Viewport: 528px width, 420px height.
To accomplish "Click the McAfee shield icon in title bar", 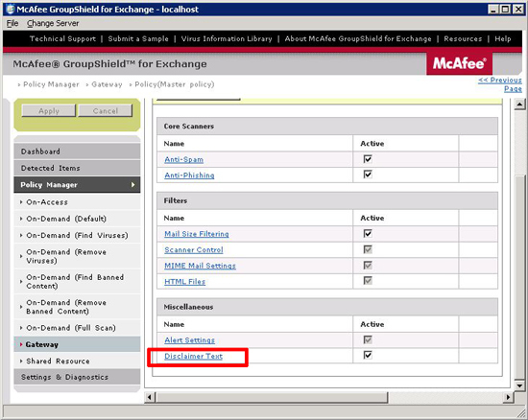I will click(x=11, y=9).
